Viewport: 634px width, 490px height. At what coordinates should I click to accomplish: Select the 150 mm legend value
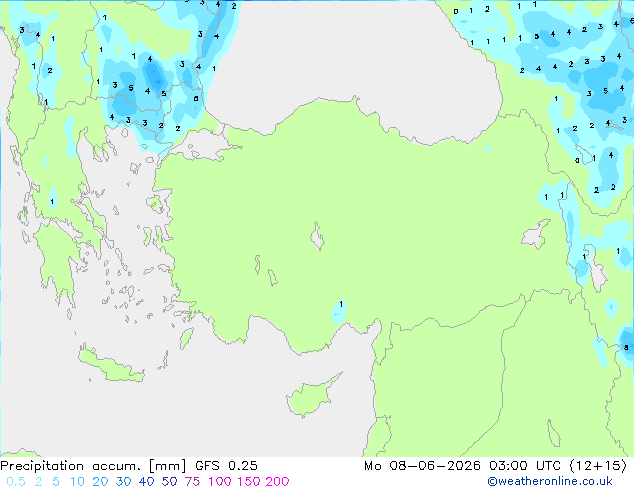pyautogui.click(x=249, y=482)
